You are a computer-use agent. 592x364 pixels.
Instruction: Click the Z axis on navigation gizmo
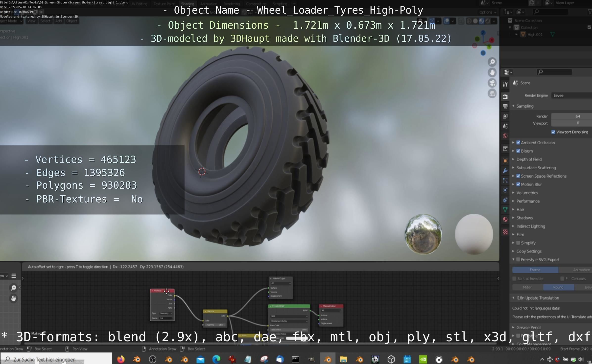pos(483,33)
